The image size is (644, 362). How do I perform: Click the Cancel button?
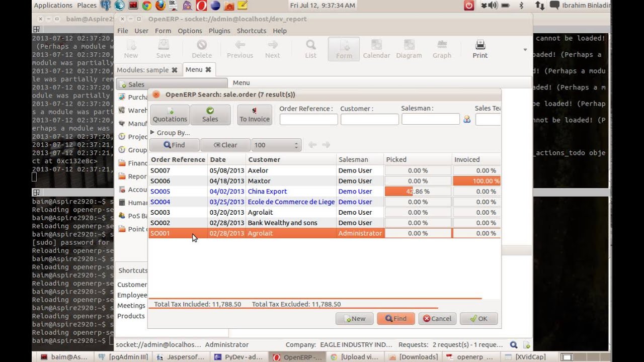[x=437, y=319]
